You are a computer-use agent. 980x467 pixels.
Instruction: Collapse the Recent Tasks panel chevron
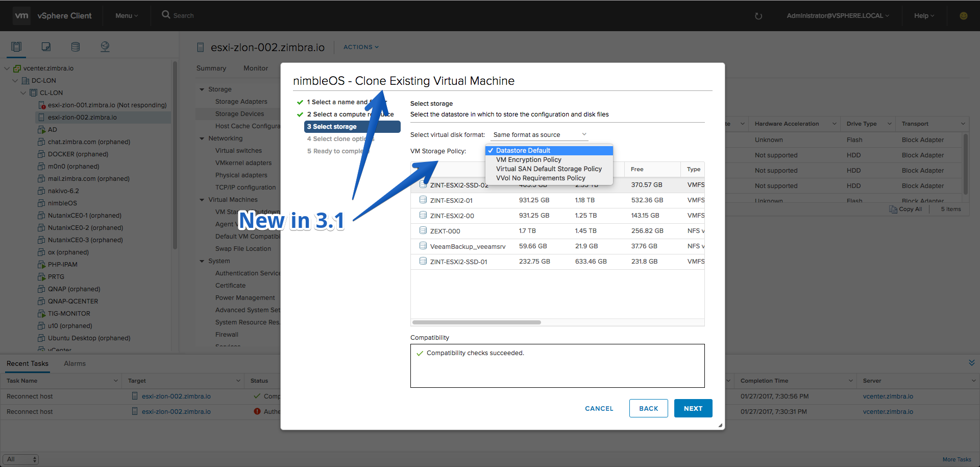pyautogui.click(x=971, y=363)
